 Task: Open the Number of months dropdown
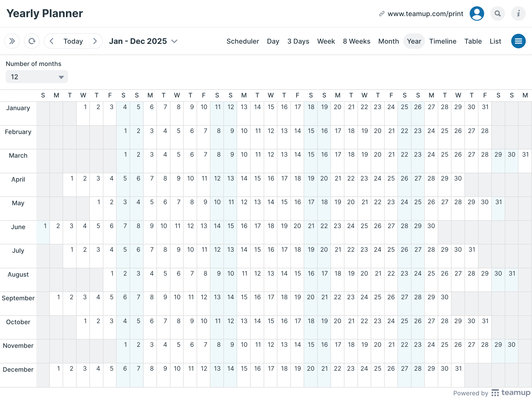tap(37, 77)
